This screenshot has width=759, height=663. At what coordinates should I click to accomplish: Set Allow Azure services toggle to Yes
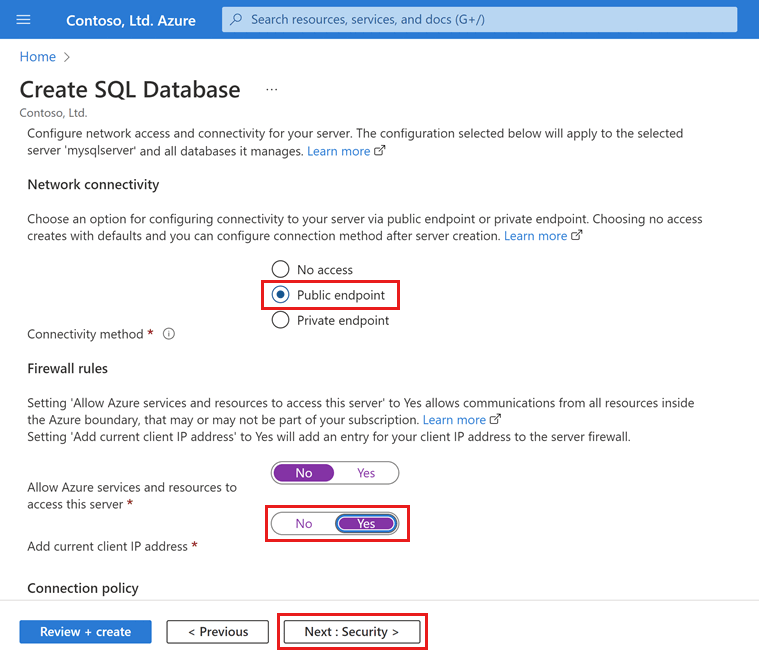(366, 473)
